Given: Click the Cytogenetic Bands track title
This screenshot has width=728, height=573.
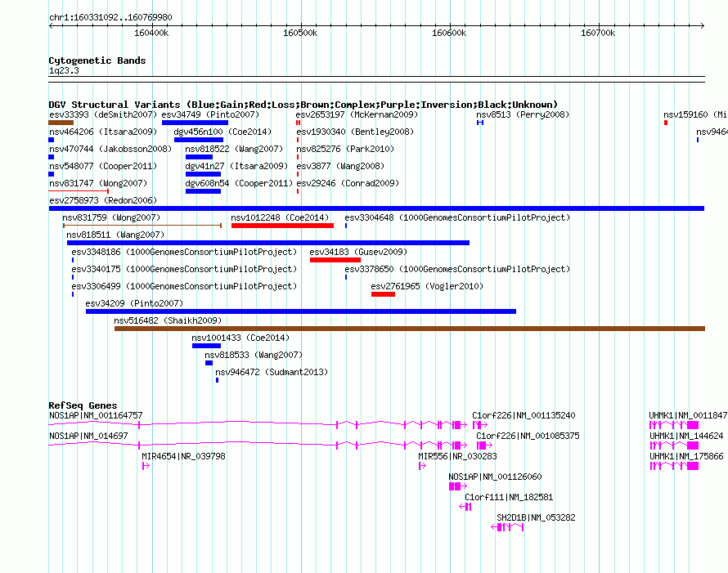Looking at the screenshot, I should pyautogui.click(x=97, y=60).
